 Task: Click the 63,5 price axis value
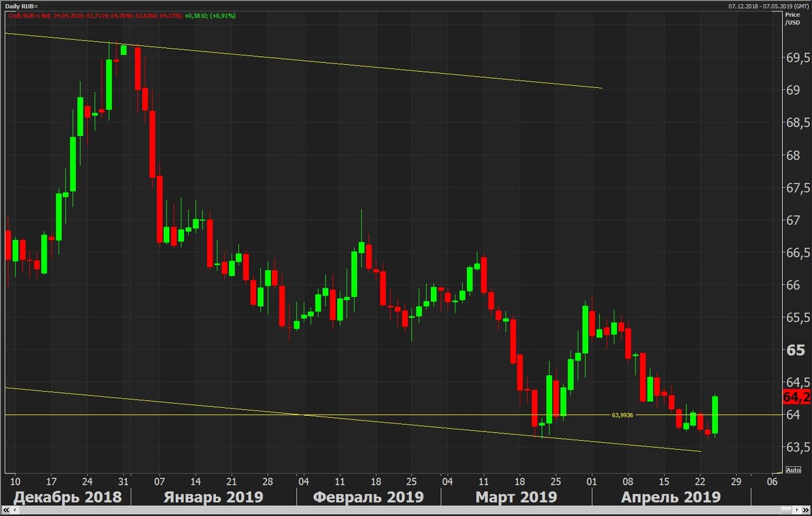[x=798, y=447]
